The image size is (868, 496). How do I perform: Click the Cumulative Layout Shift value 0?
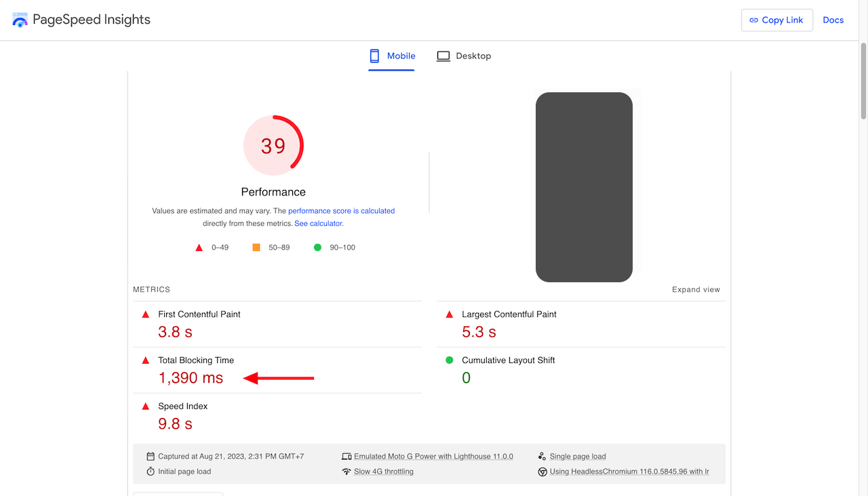tap(466, 378)
